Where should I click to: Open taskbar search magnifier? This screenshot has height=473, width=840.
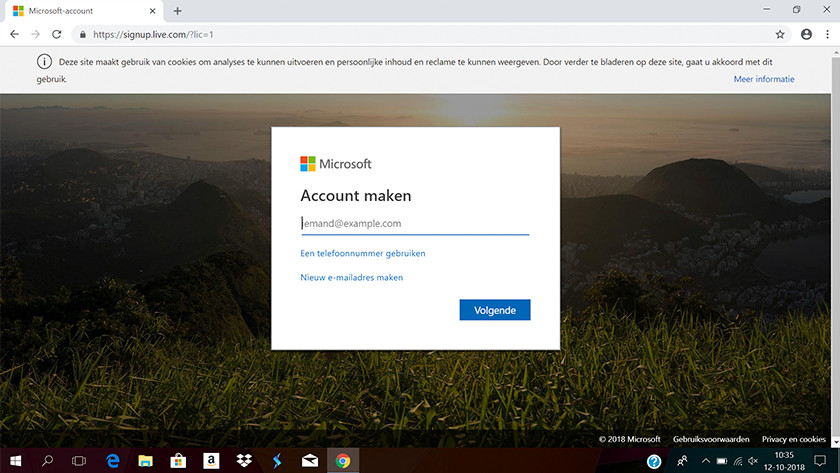point(47,461)
